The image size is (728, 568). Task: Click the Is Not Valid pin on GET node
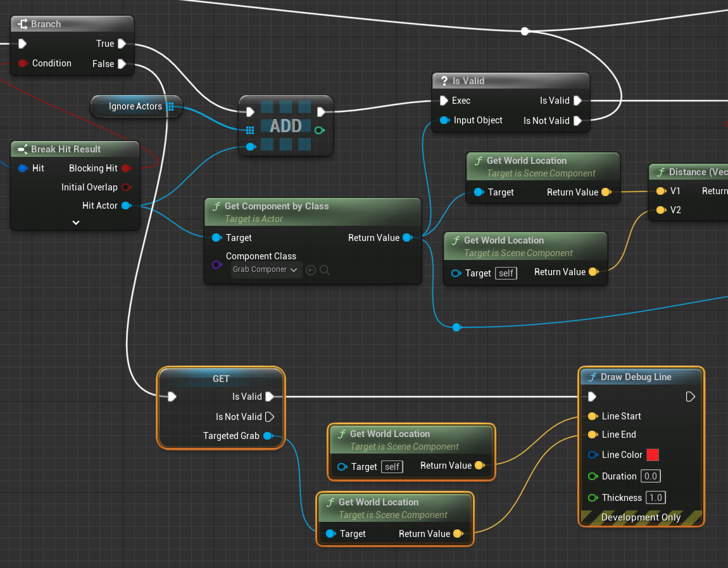[270, 417]
